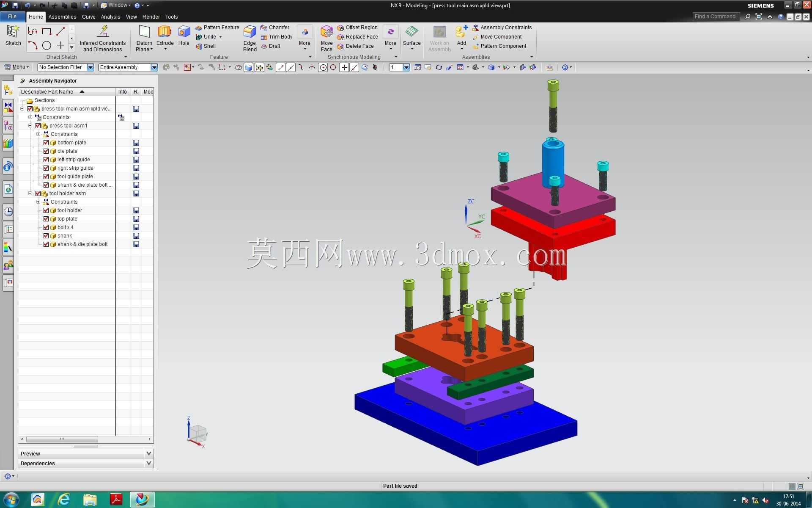Expand the top-level Constraints node
Screen dimensions: 812x508
[x=30, y=117]
